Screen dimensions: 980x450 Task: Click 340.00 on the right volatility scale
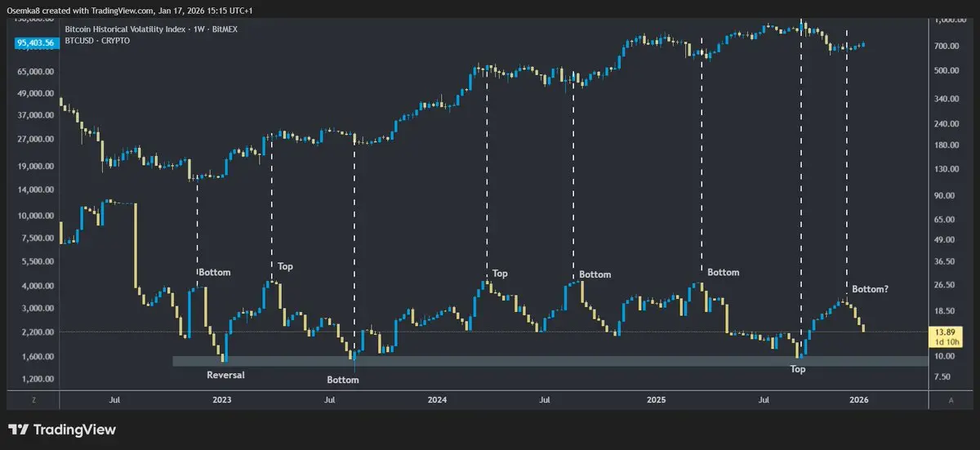pyautogui.click(x=947, y=100)
